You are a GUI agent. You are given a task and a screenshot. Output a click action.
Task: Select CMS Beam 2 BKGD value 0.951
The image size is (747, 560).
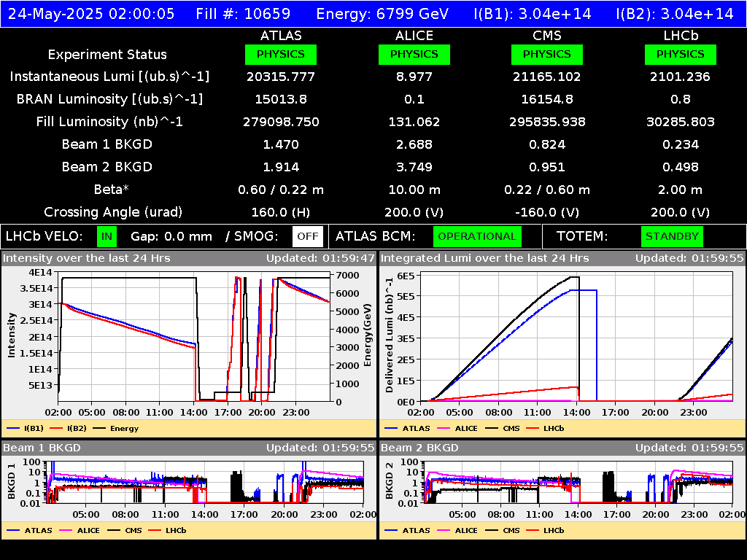(x=547, y=167)
